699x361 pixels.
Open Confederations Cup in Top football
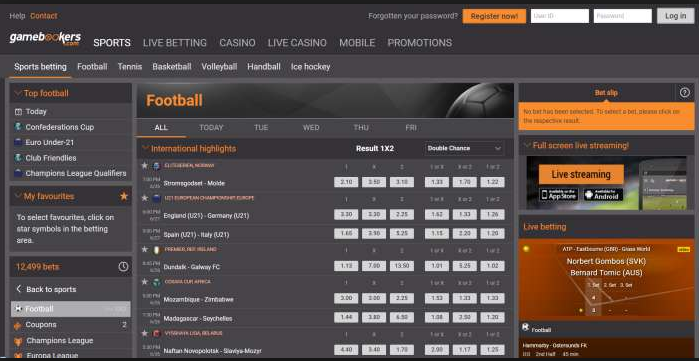60,127
